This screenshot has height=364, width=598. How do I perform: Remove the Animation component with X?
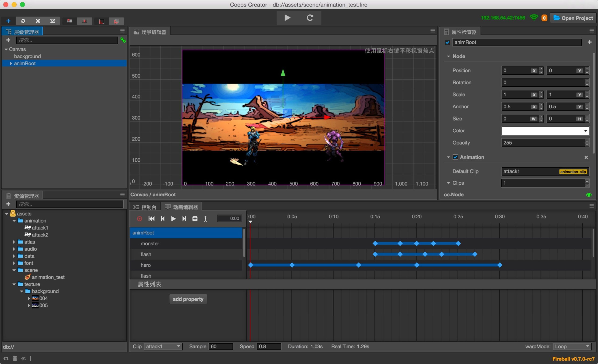pos(586,157)
